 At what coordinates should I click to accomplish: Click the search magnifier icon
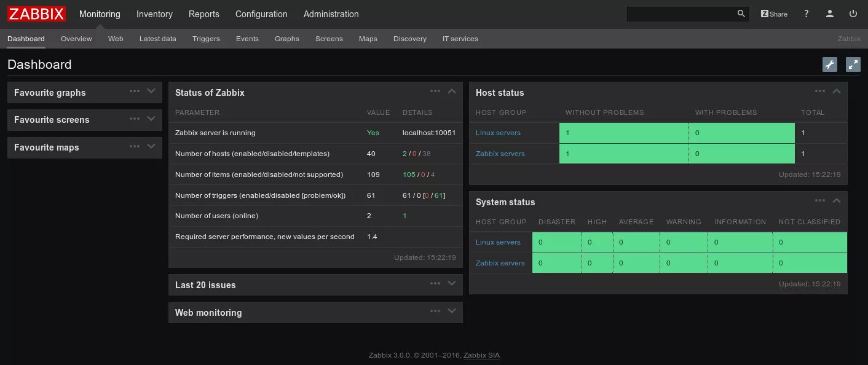[741, 13]
